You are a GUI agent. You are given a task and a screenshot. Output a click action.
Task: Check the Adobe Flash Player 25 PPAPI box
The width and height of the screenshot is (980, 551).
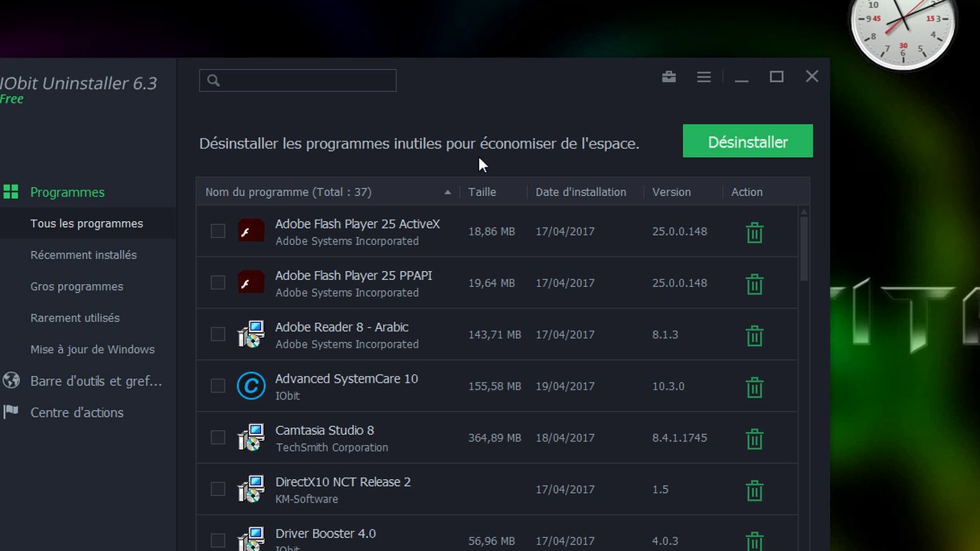tap(218, 283)
